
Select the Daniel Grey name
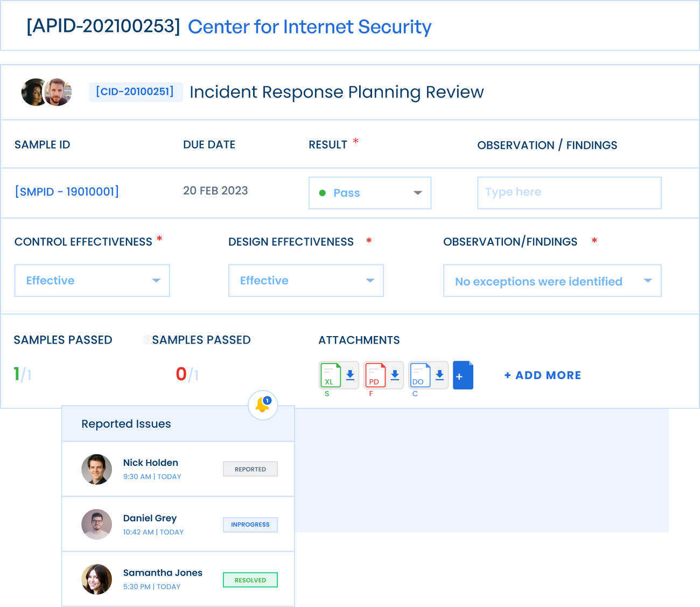[150, 518]
